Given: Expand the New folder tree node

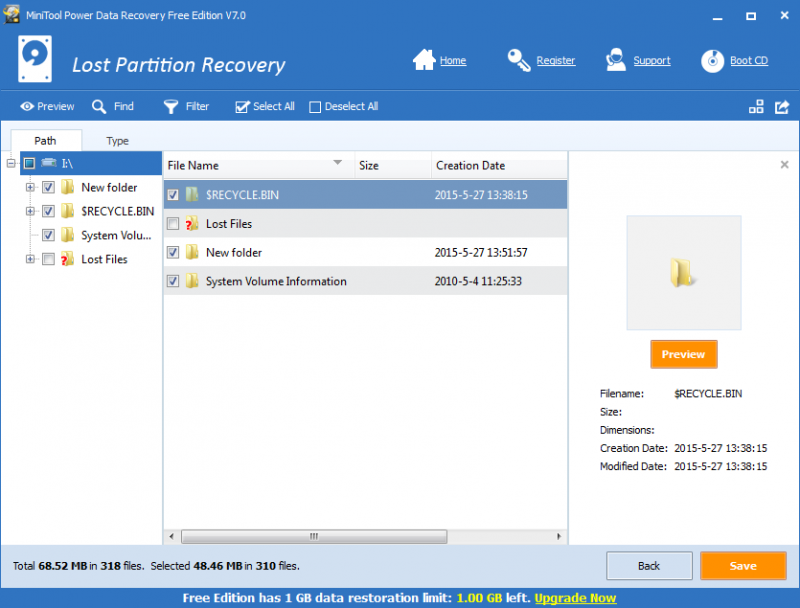Looking at the screenshot, I should tap(30, 187).
